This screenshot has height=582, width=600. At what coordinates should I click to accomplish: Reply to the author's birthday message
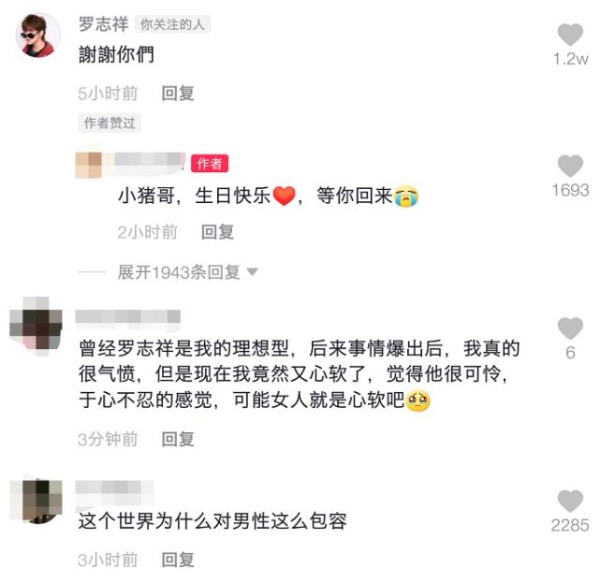coord(218,232)
